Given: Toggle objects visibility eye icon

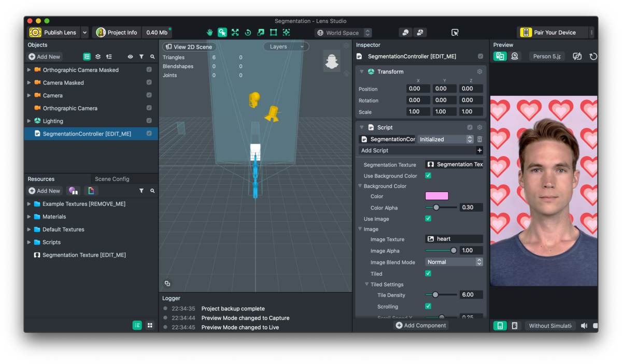Looking at the screenshot, I should tap(130, 56).
